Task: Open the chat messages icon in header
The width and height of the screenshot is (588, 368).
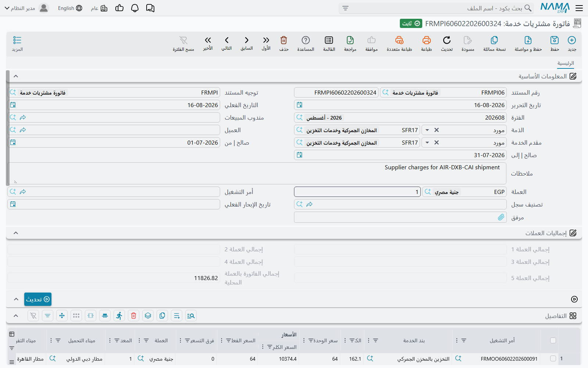Action: click(x=150, y=8)
